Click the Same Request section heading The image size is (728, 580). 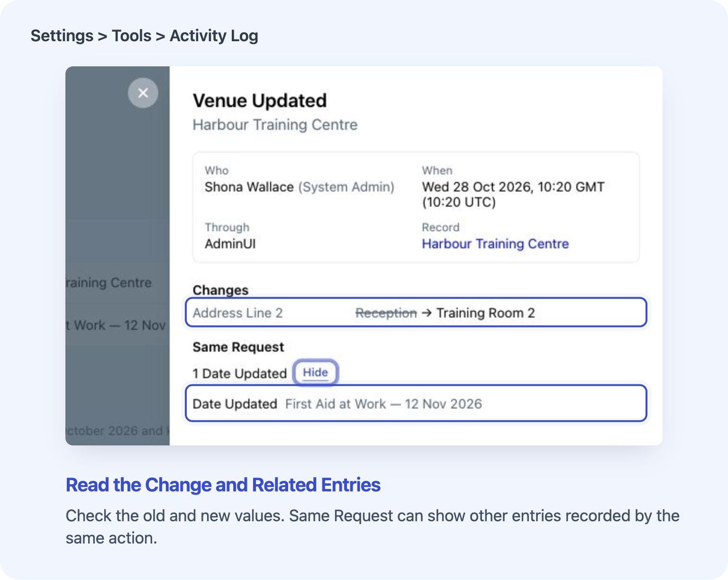pyautogui.click(x=238, y=347)
